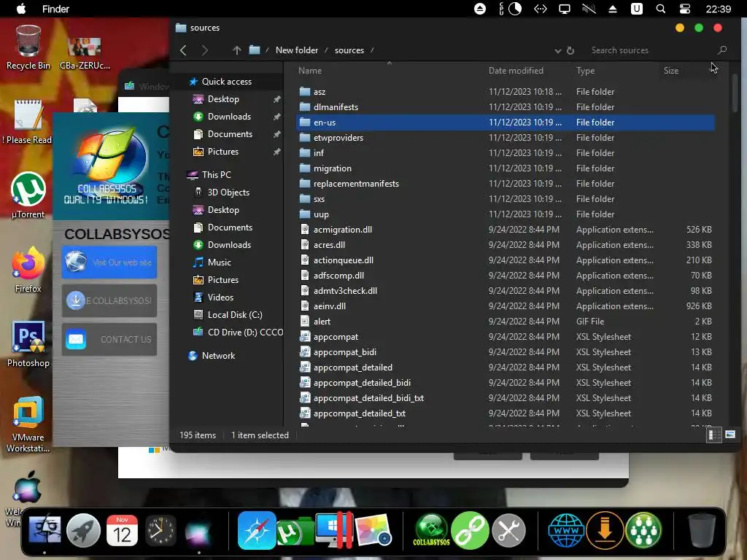Open the Control Center menu bar icon
Image resolution: width=747 pixels, height=560 pixels.
[684, 9]
